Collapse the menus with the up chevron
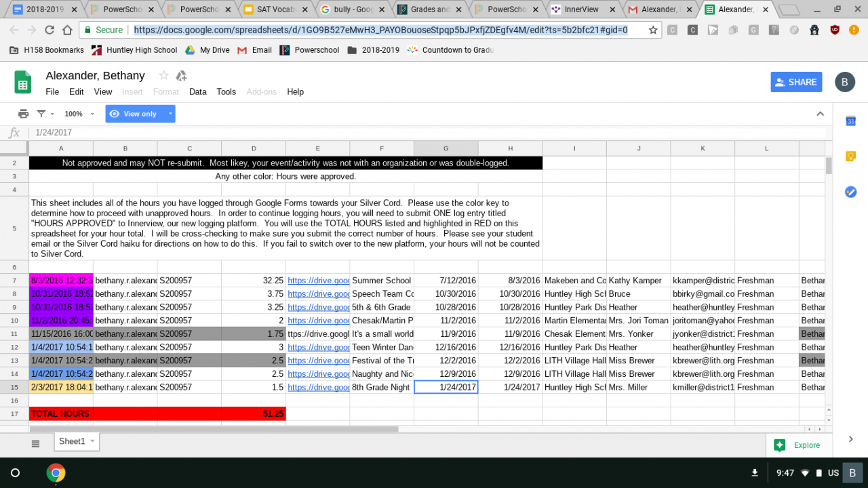This screenshot has width=868, height=488. (820, 114)
